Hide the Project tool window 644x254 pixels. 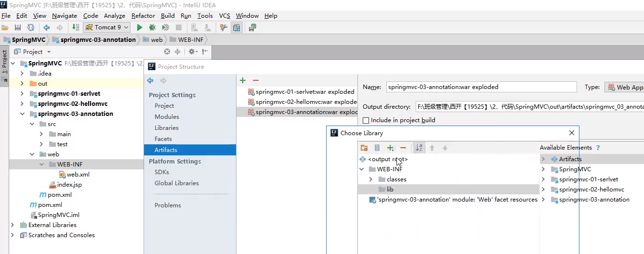(205, 51)
